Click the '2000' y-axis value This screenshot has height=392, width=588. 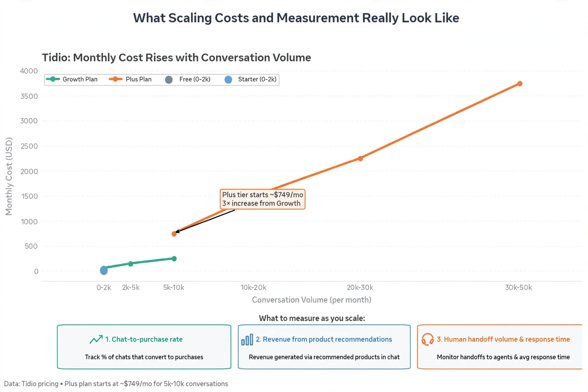(29, 171)
